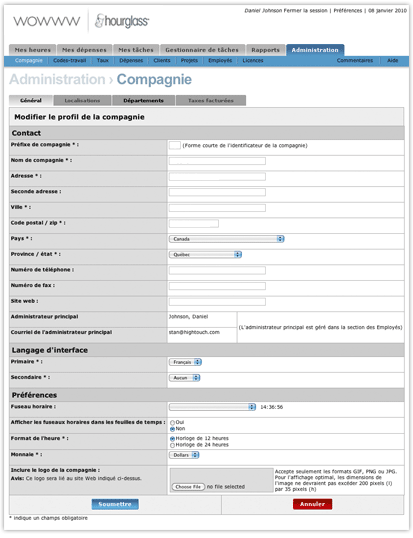
Task: Expand the Province / état dropdown
Action: point(205,255)
